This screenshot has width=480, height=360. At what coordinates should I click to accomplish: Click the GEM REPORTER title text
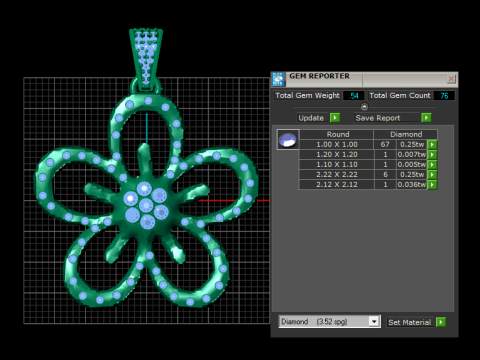pyautogui.click(x=319, y=76)
